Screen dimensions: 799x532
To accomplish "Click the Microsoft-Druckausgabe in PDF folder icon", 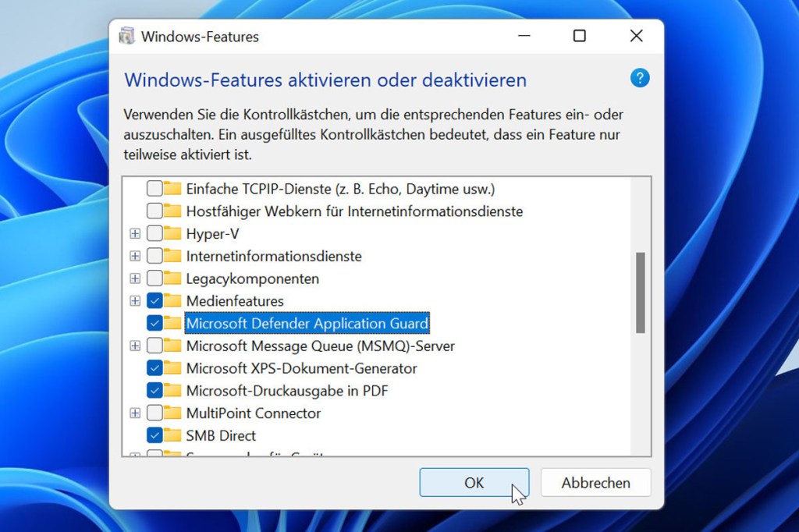I will tap(172, 390).
